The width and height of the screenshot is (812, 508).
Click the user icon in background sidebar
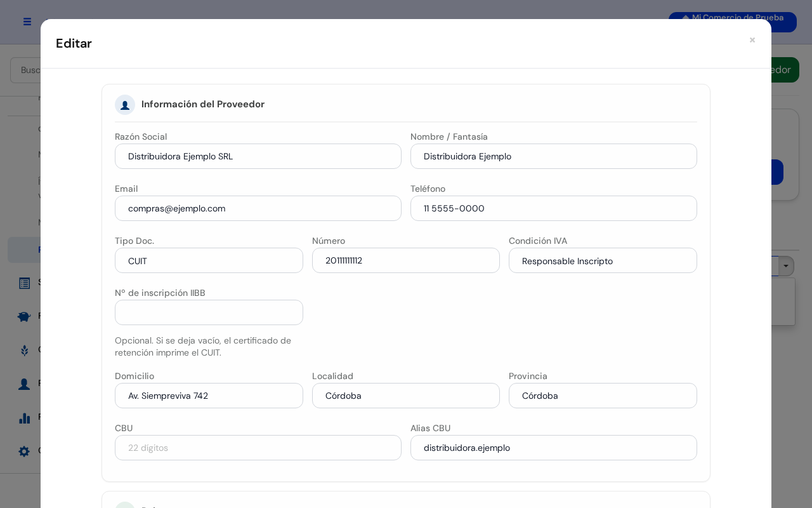click(24, 384)
